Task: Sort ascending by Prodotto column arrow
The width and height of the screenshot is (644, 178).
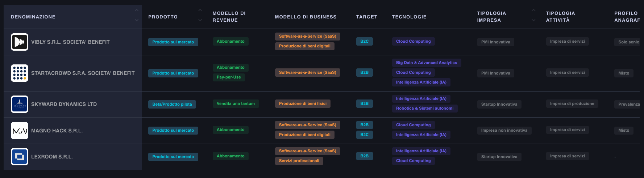Action: pos(200,10)
